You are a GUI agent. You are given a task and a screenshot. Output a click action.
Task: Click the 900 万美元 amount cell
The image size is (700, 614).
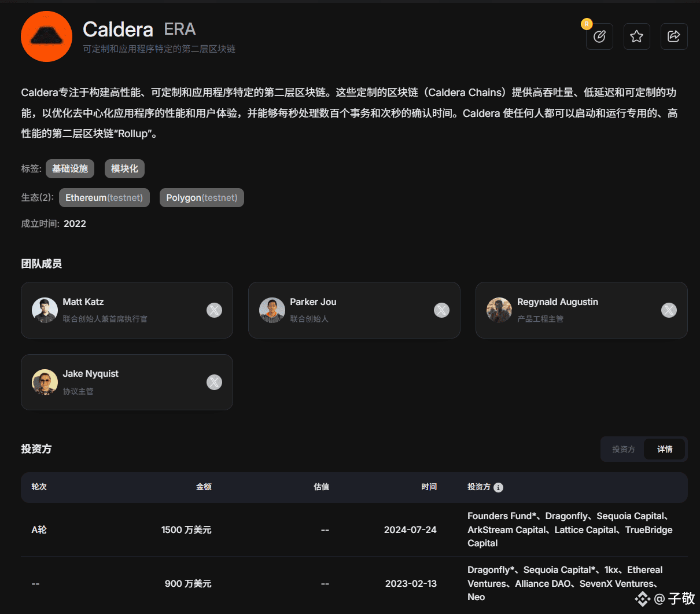(188, 583)
